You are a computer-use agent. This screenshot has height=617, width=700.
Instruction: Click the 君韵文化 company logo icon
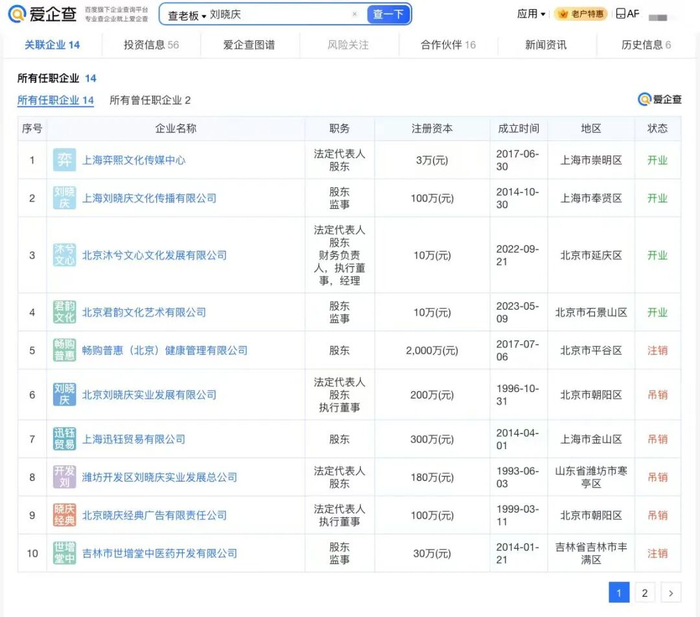coord(64,312)
